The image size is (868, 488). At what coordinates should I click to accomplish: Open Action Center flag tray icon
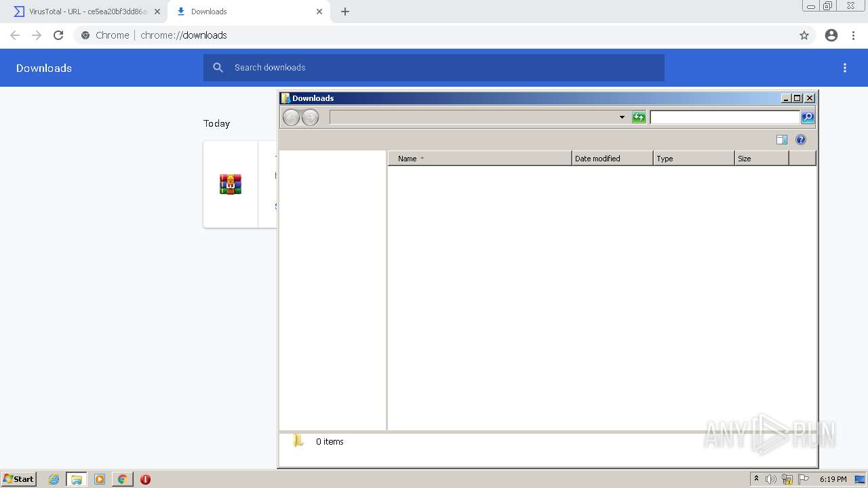tap(804, 479)
